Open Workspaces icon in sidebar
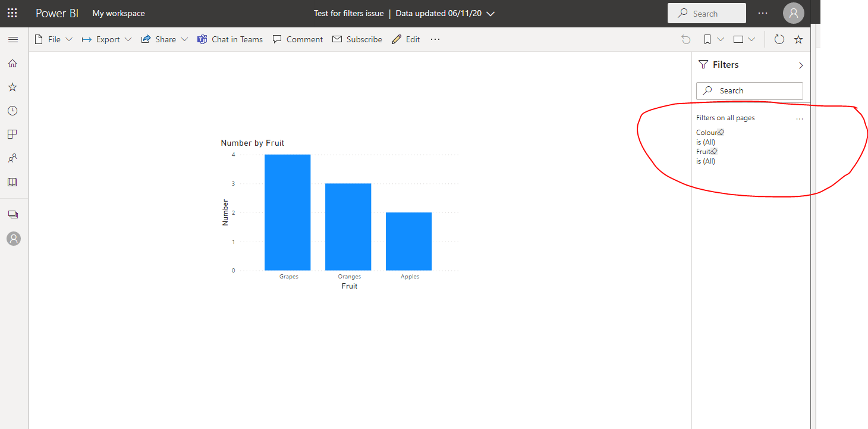This screenshot has width=868, height=429. (x=12, y=215)
